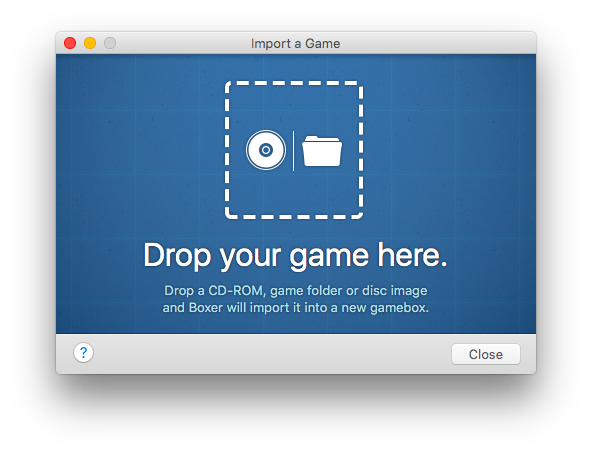592x454 pixels.
Task: Click the greyed-out zoom window button
Action: click(110, 43)
